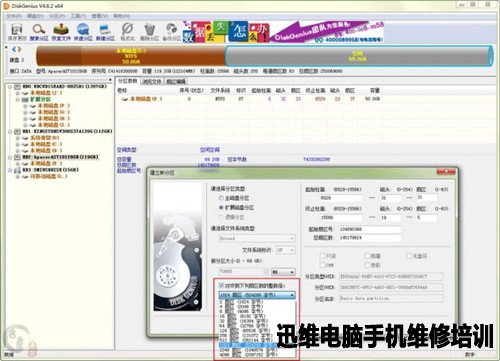Open the Tools (工具) menu

tap(78, 16)
